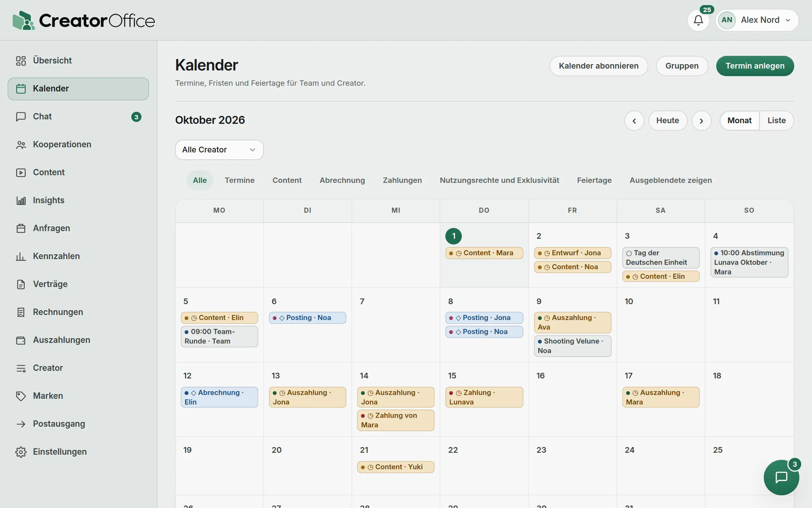Open Posting · Jona event on day 8

pyautogui.click(x=484, y=318)
